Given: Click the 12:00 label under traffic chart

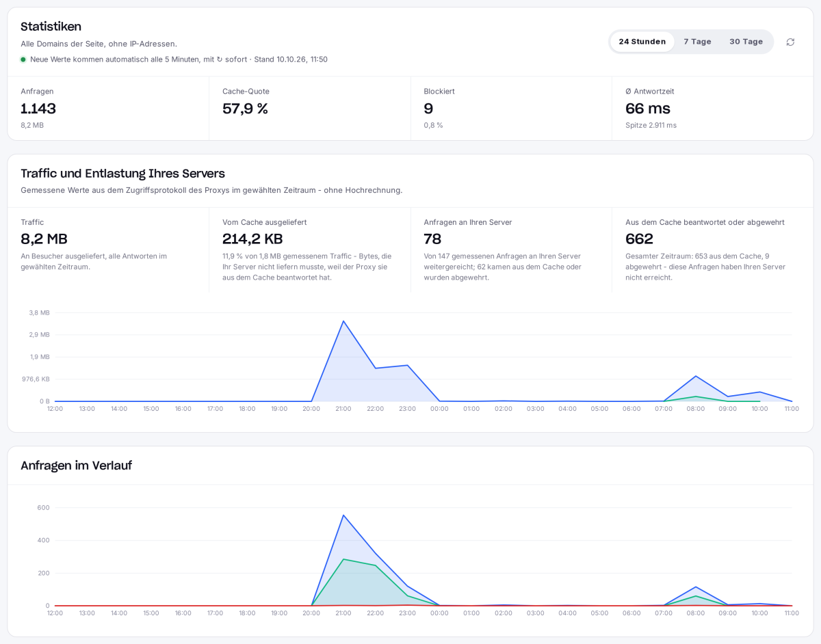Looking at the screenshot, I should coord(55,409).
